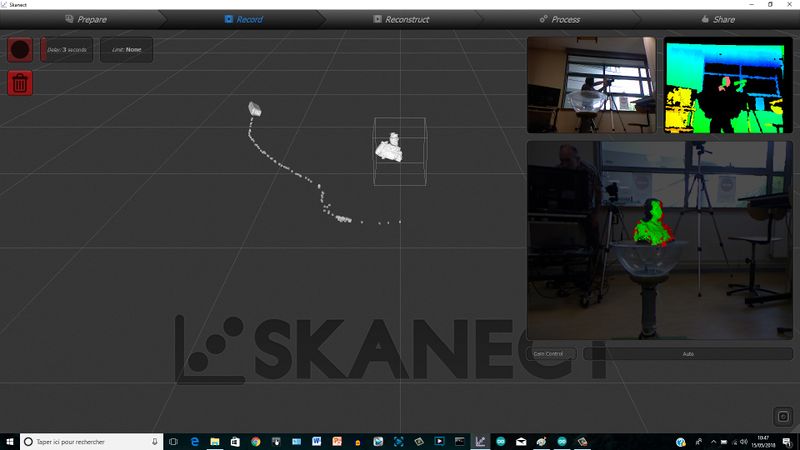The image size is (800, 450).
Task: Open the Prepare tab
Action: (x=84, y=19)
